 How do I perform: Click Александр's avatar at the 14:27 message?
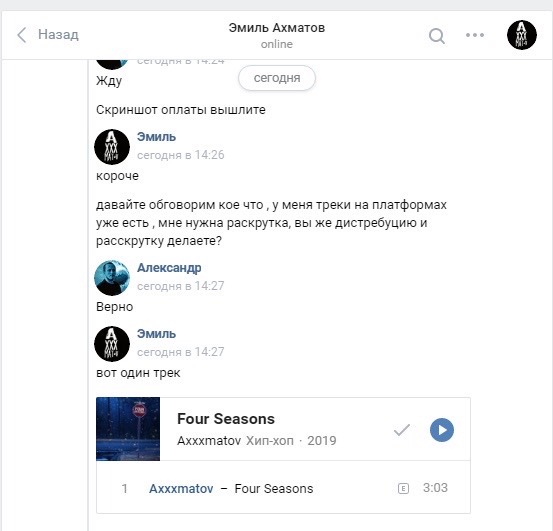click(112, 278)
